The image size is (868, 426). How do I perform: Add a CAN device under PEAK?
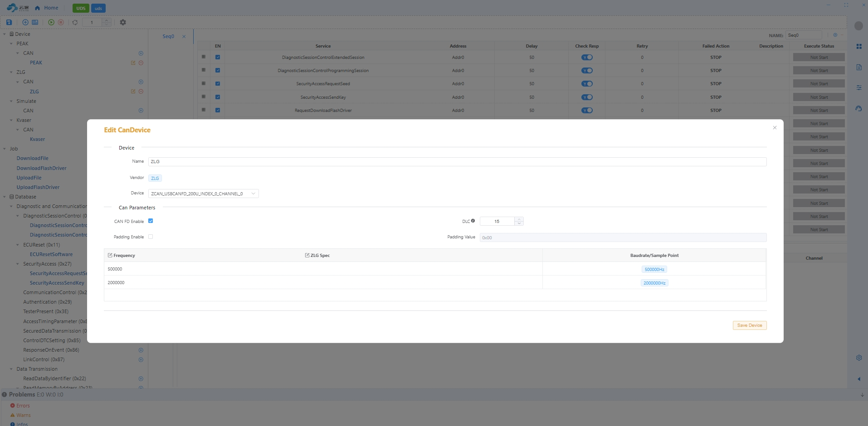(x=141, y=53)
